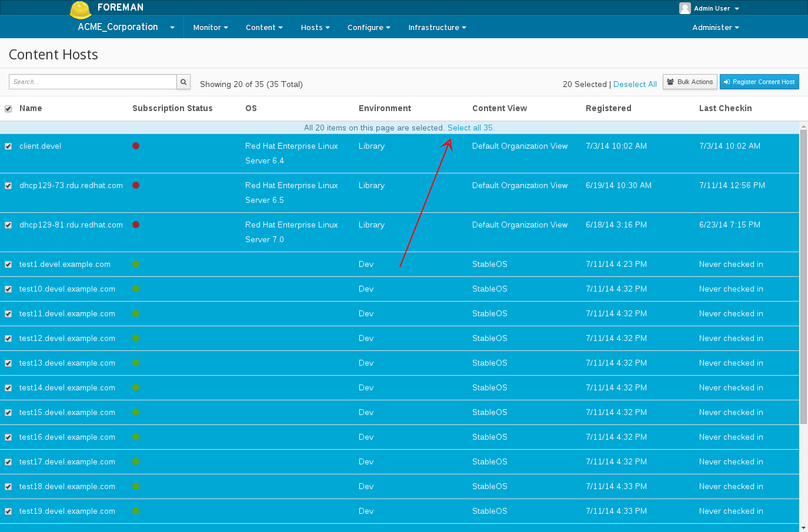Screen dimensions: 808x532
Task: Click the Admin User avatar icon
Action: (685, 8)
